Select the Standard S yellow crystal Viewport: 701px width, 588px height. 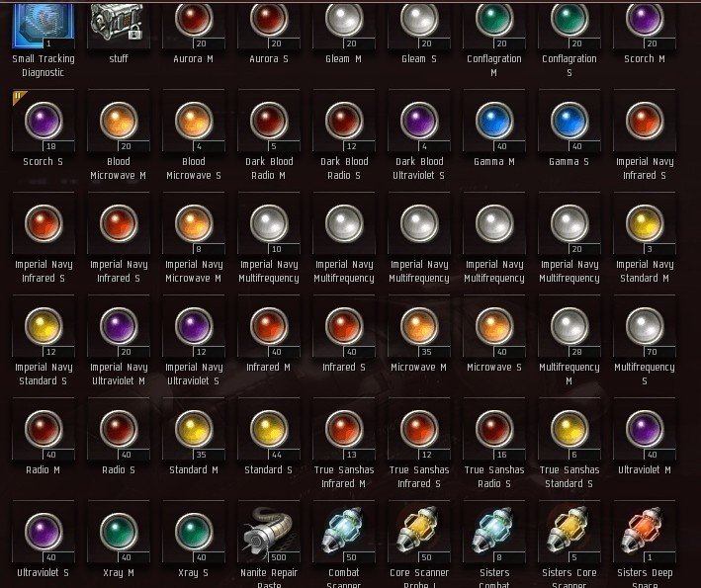tap(269, 429)
